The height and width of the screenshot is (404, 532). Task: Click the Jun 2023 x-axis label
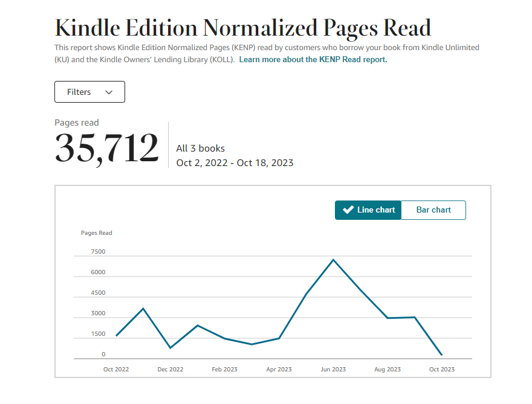pyautogui.click(x=333, y=369)
